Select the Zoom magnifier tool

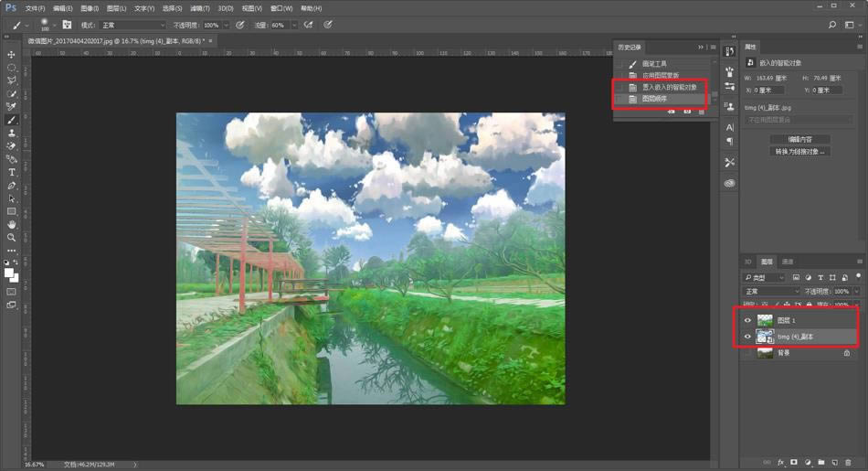tap(12, 238)
